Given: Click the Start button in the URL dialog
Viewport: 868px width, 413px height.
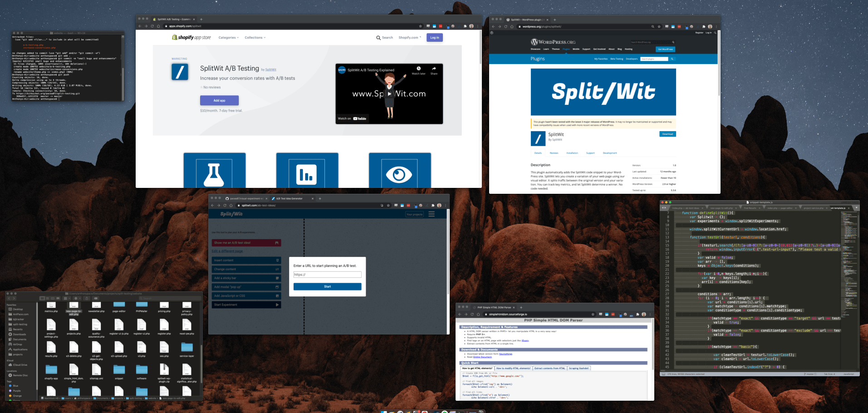Looking at the screenshot, I should tap(328, 286).
